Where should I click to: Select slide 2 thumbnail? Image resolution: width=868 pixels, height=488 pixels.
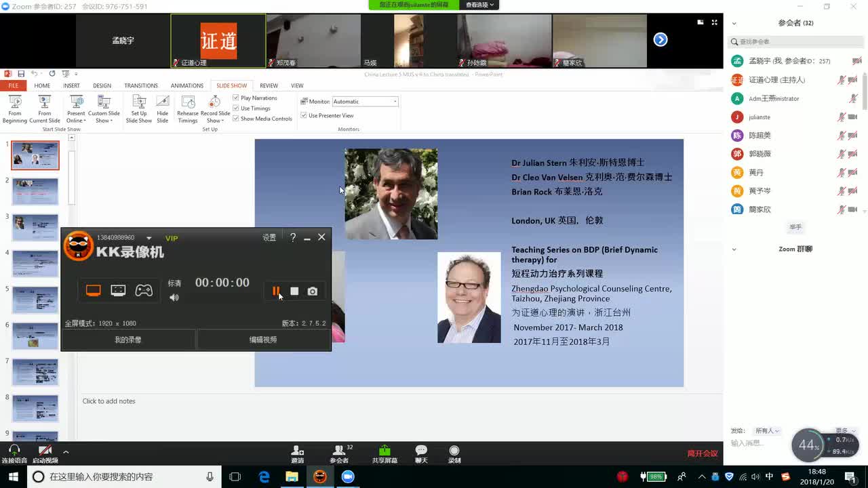[35, 192]
